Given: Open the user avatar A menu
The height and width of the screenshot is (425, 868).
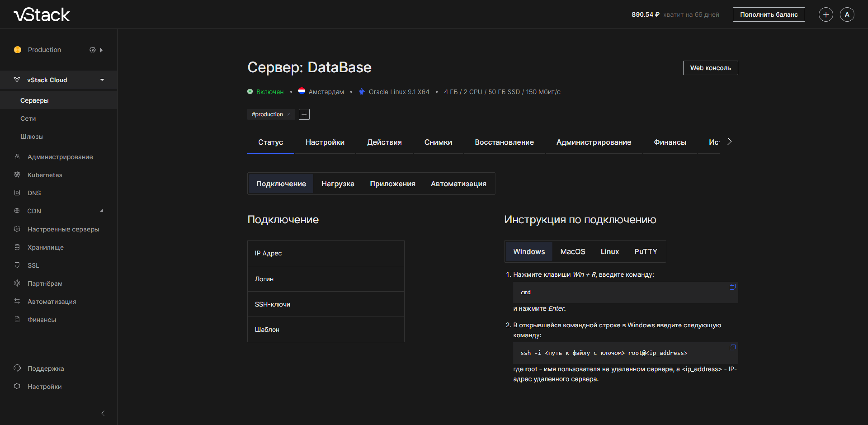Looking at the screenshot, I should tap(847, 14).
